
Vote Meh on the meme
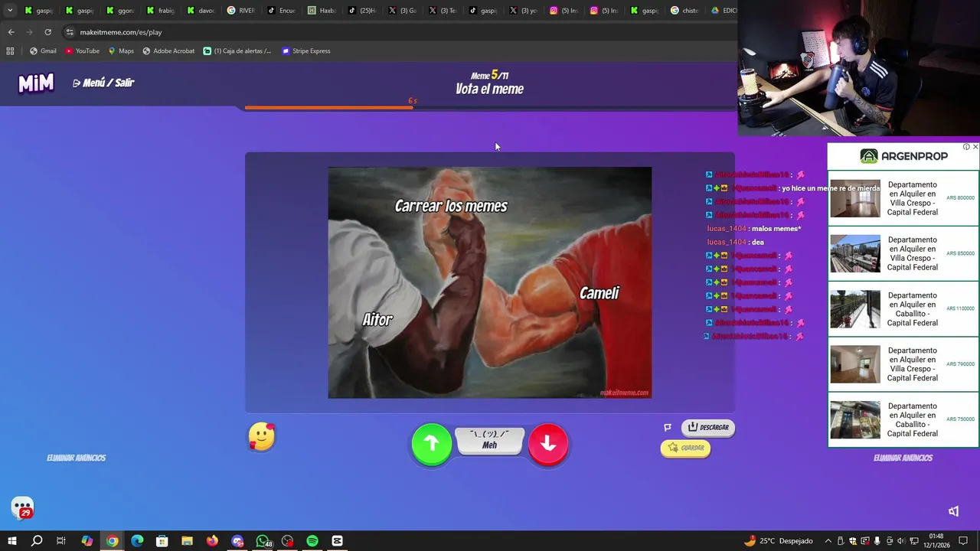point(489,440)
